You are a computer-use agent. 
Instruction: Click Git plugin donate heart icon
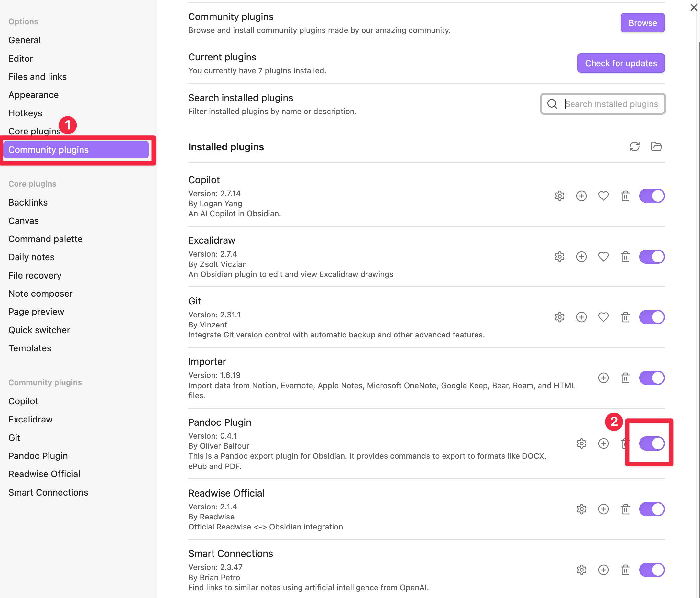click(603, 317)
